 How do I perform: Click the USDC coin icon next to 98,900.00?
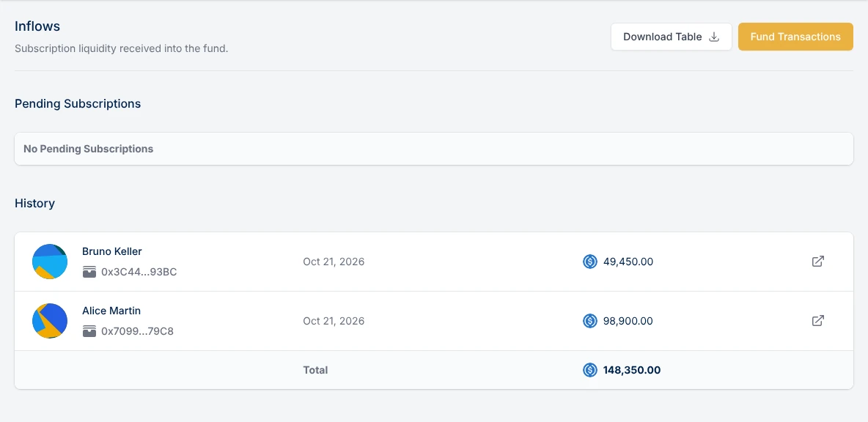[x=590, y=321]
